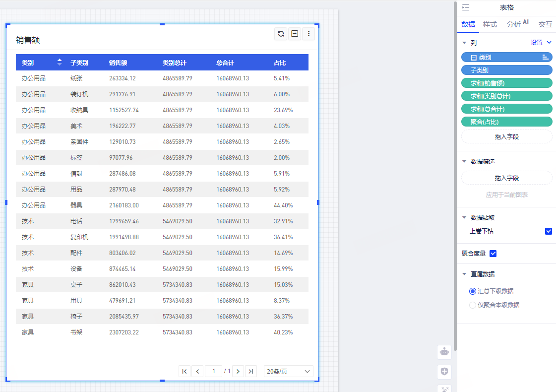
Task: Open the three-dot more options menu
Action: 309,34
